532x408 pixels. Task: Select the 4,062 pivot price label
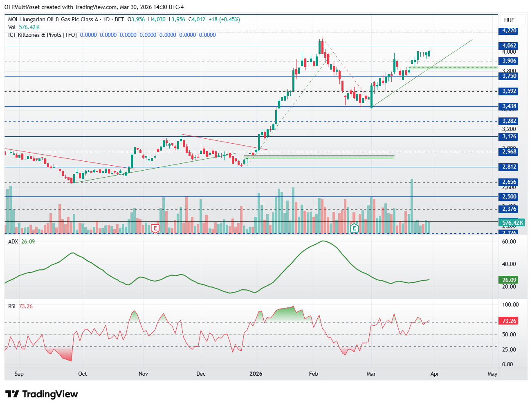[510, 46]
